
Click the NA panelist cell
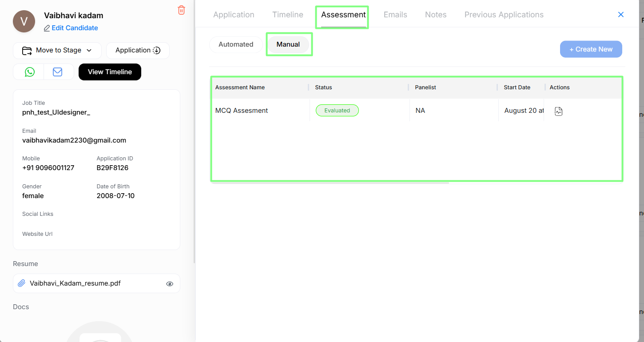click(x=420, y=111)
